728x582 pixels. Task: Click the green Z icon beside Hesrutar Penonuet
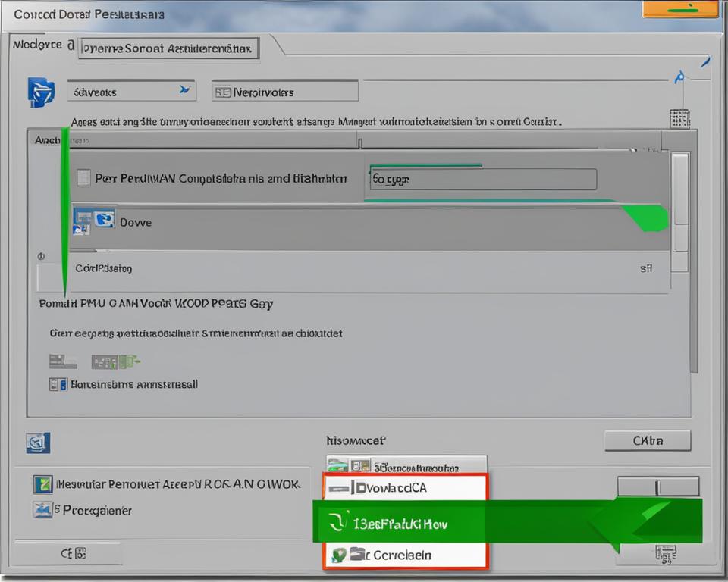[x=43, y=484]
